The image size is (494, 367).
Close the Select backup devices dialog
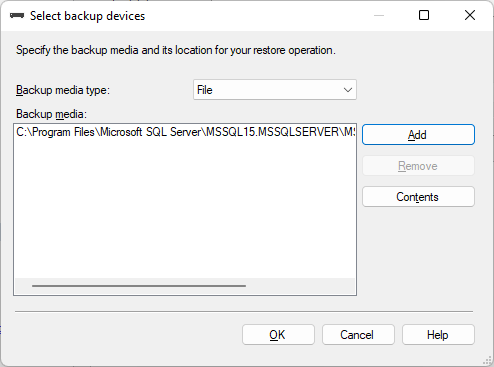(x=470, y=15)
